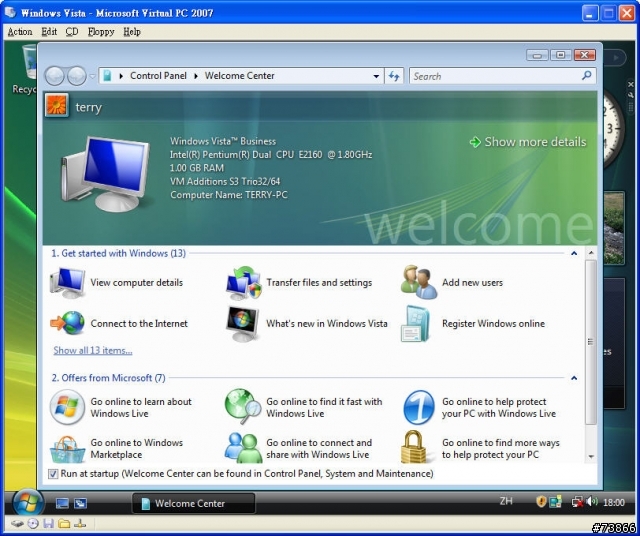Open the Floppy menu

coord(101,32)
